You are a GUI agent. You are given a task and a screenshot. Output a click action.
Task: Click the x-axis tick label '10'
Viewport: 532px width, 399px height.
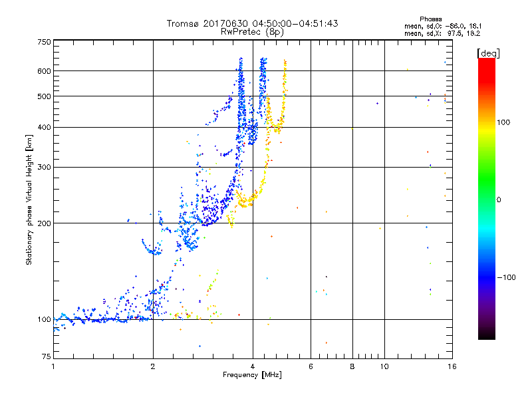384,366
